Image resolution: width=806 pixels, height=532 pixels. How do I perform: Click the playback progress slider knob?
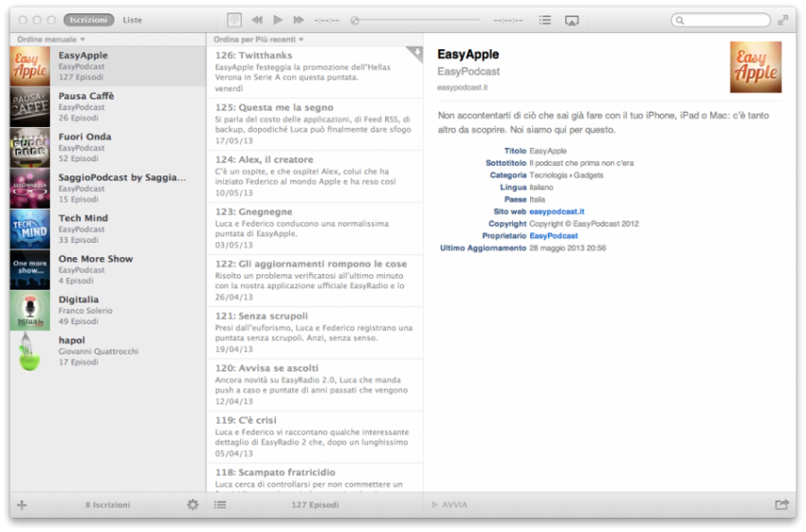(x=355, y=21)
